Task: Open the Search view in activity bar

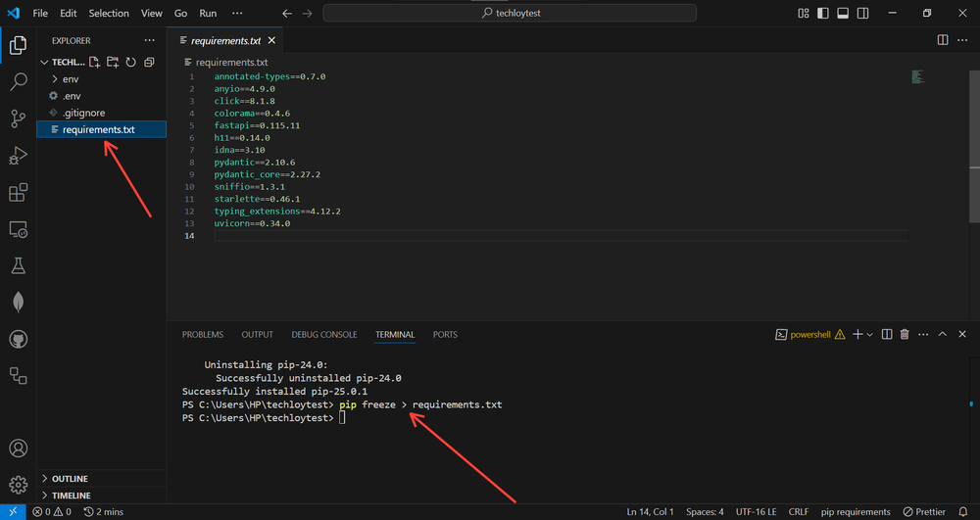Action: pyautogui.click(x=18, y=82)
